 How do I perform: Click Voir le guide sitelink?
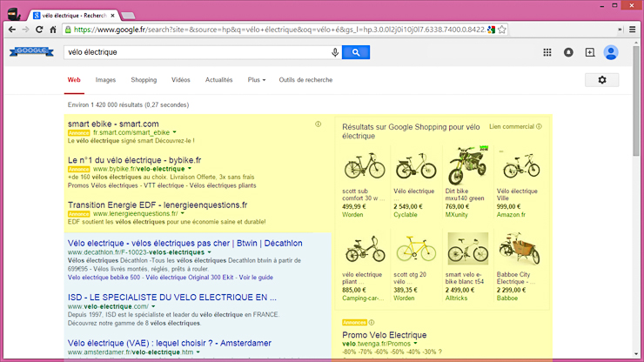256,278
